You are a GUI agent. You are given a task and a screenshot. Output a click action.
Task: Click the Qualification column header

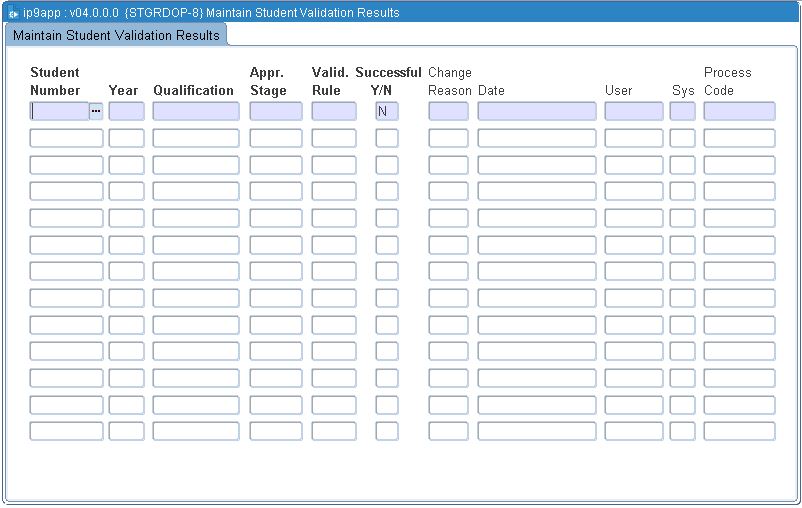(x=193, y=91)
